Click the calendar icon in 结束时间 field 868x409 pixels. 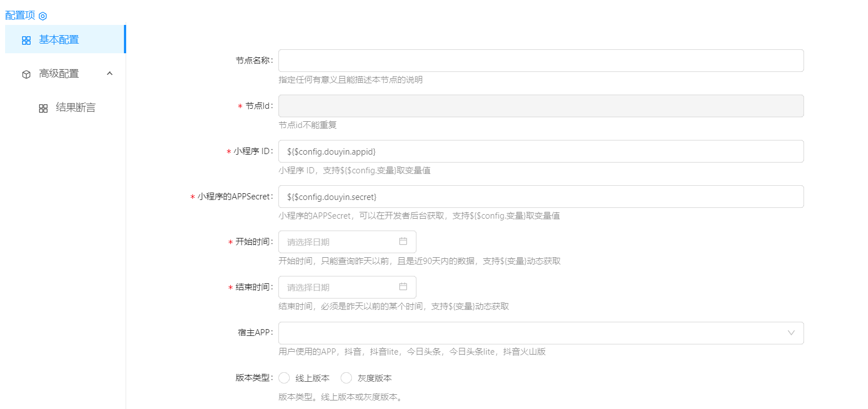coord(403,287)
